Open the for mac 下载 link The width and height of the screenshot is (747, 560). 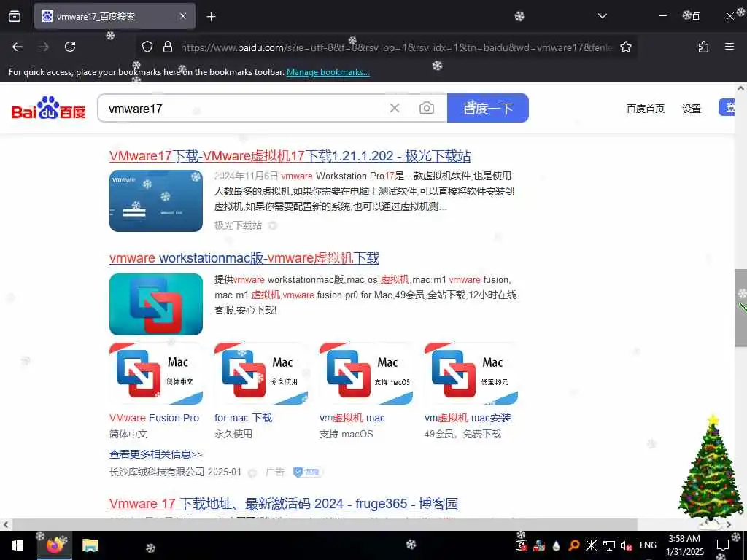pos(243,418)
